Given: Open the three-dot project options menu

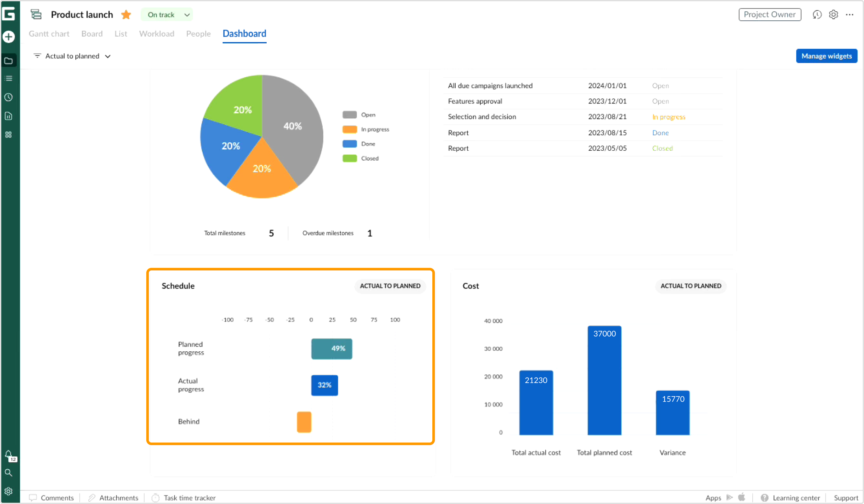Looking at the screenshot, I should point(850,15).
